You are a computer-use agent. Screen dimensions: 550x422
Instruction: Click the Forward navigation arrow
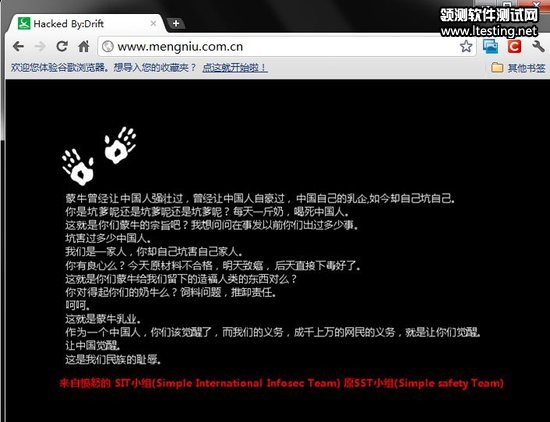point(40,46)
